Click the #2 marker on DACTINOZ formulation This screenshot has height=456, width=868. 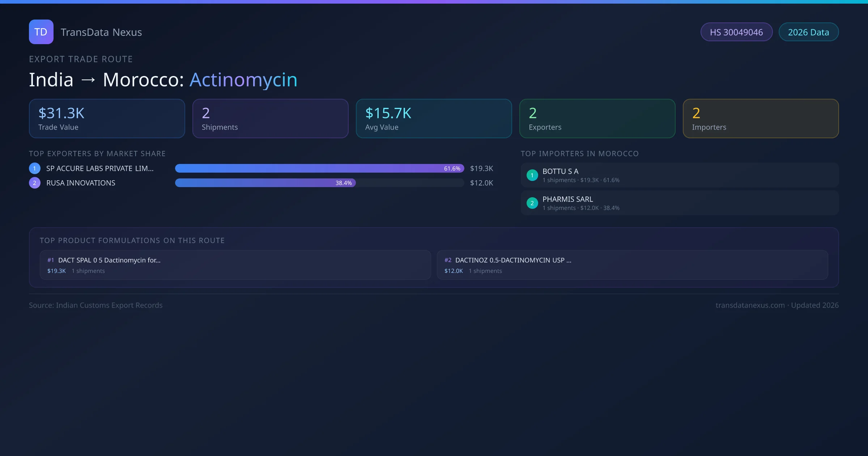click(448, 260)
